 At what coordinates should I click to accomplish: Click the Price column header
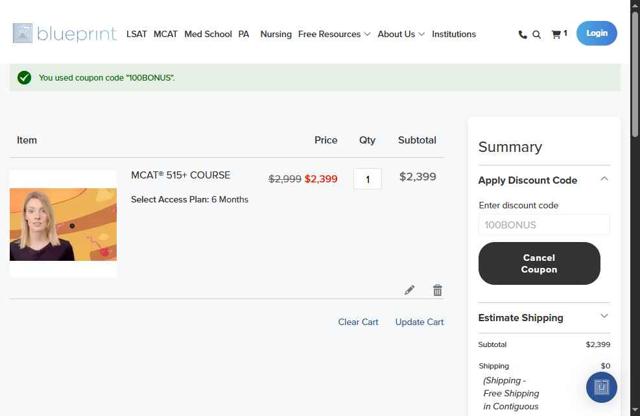click(326, 140)
